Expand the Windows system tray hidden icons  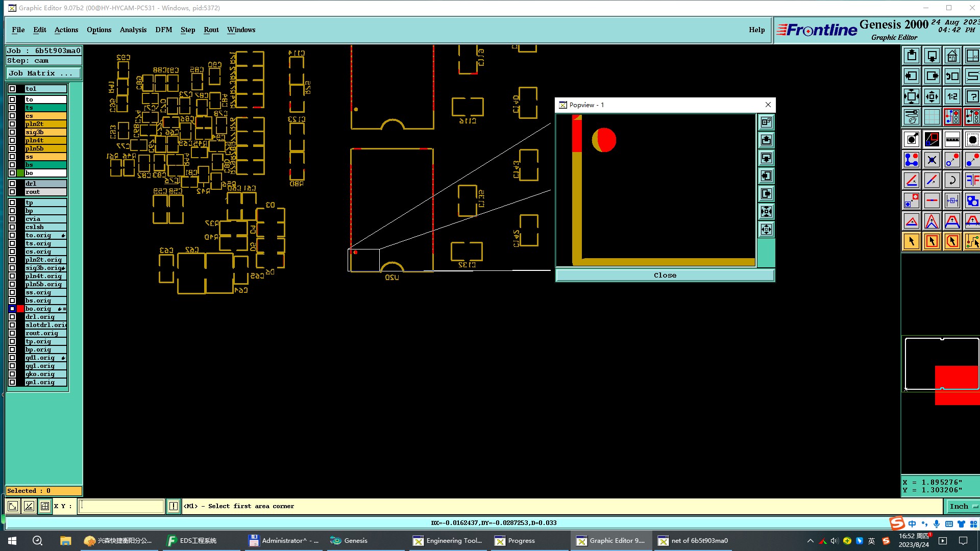pyautogui.click(x=810, y=541)
